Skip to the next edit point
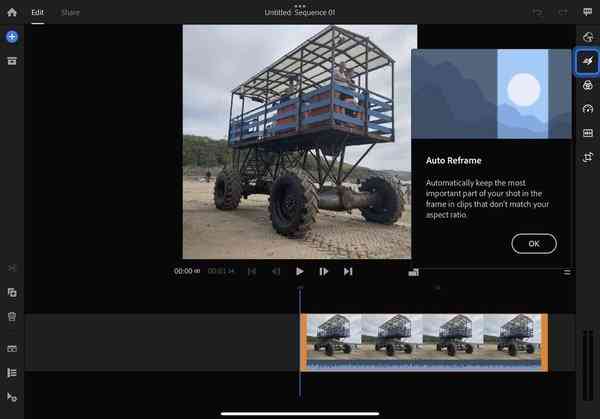This screenshot has height=419, width=600. pos(348,271)
